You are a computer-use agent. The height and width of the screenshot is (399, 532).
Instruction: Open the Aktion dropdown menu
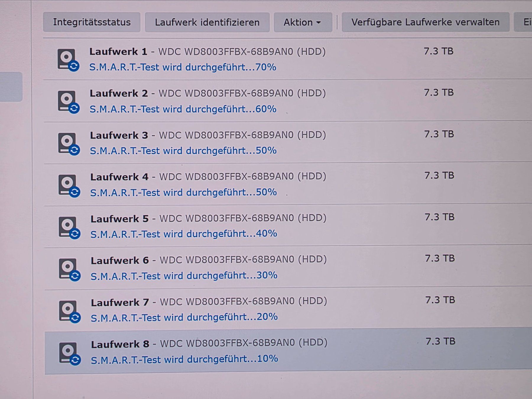click(303, 22)
